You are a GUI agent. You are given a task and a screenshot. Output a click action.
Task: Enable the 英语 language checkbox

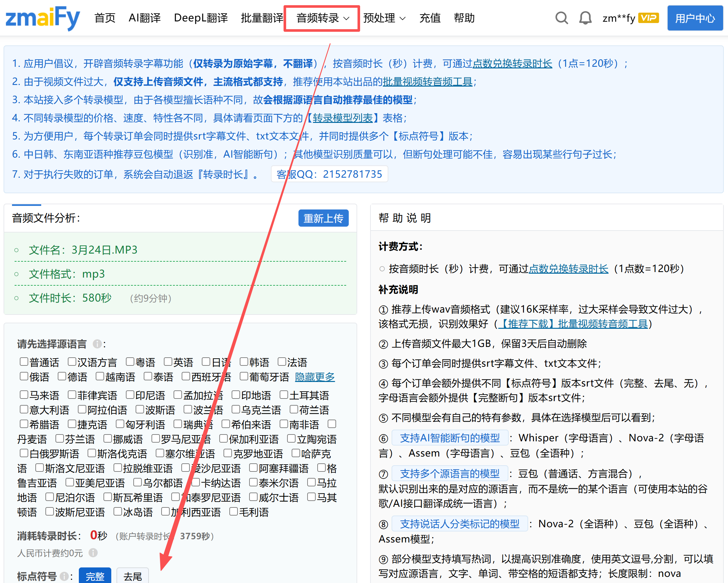pyautogui.click(x=168, y=361)
